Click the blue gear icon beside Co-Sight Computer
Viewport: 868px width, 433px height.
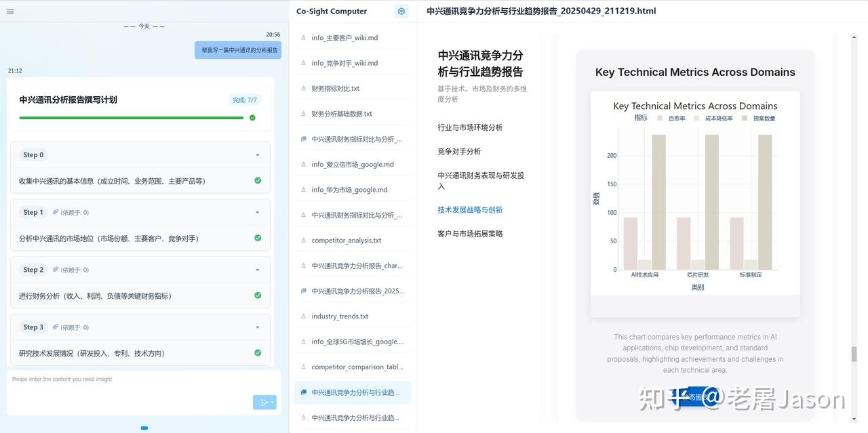tap(401, 11)
